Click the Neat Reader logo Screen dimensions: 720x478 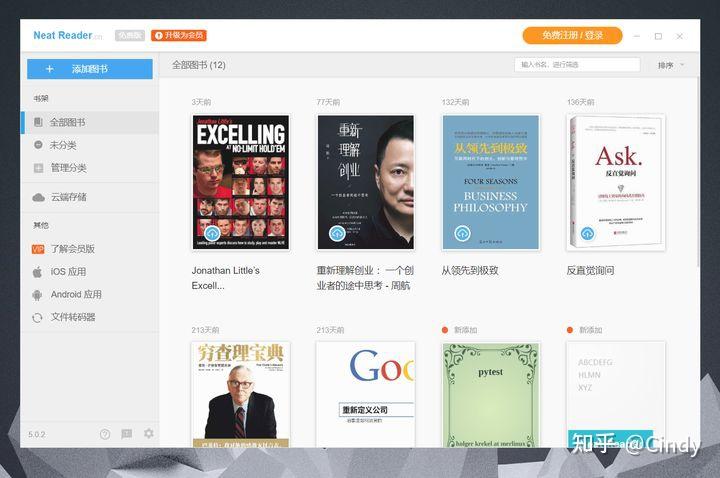[68, 35]
